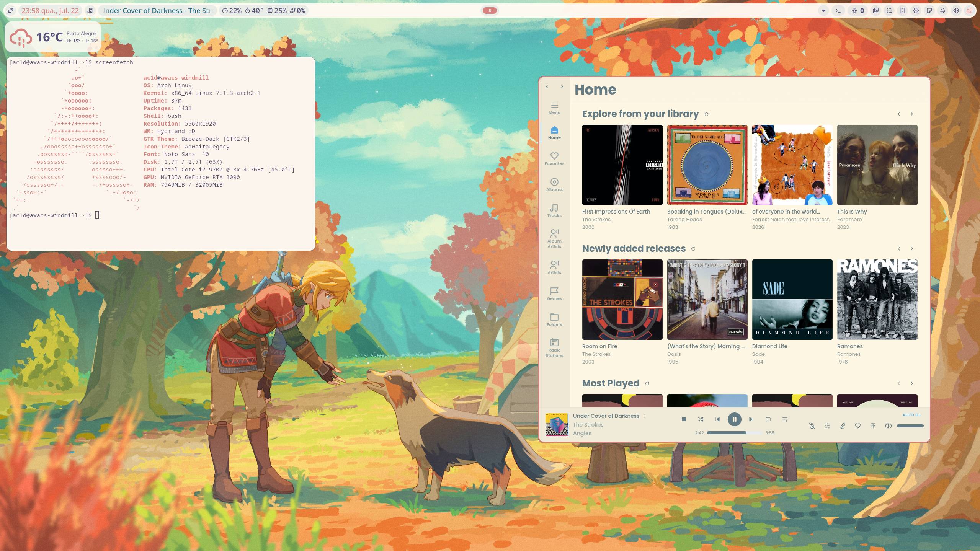This screenshot has height=551, width=980.
Task: Show next albums in Explore from your library
Action: [911, 114]
